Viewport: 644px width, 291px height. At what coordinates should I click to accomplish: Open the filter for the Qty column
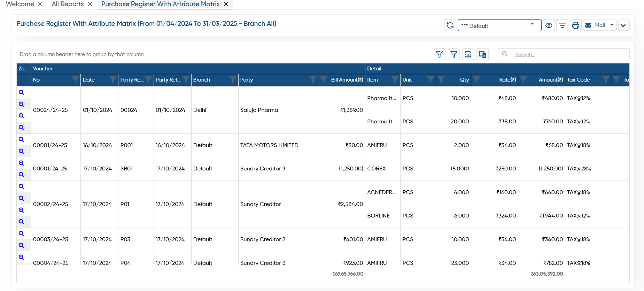(441, 80)
